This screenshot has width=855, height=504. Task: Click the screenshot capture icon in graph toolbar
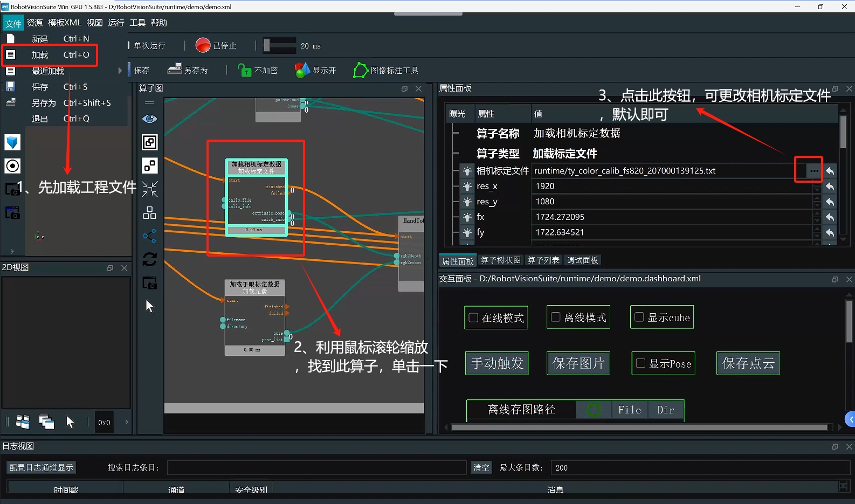149,283
